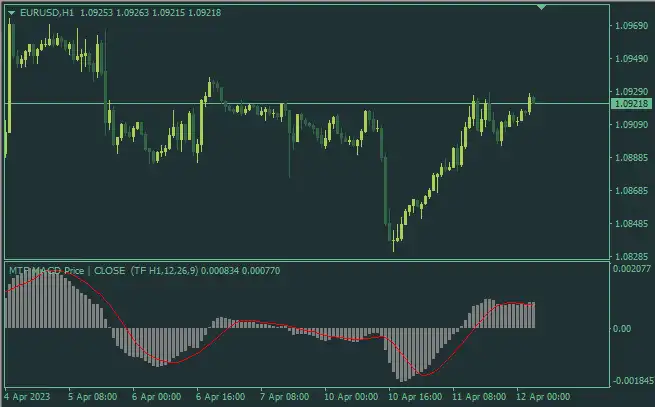655x407 pixels.
Task: Click the 6 Apr 00:00 time label
Action: tap(157, 396)
